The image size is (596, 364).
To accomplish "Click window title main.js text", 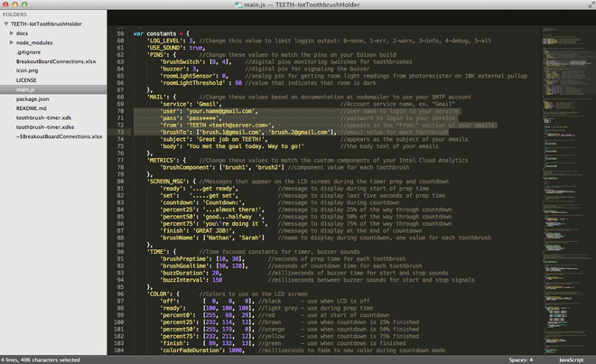I will coord(255,5).
